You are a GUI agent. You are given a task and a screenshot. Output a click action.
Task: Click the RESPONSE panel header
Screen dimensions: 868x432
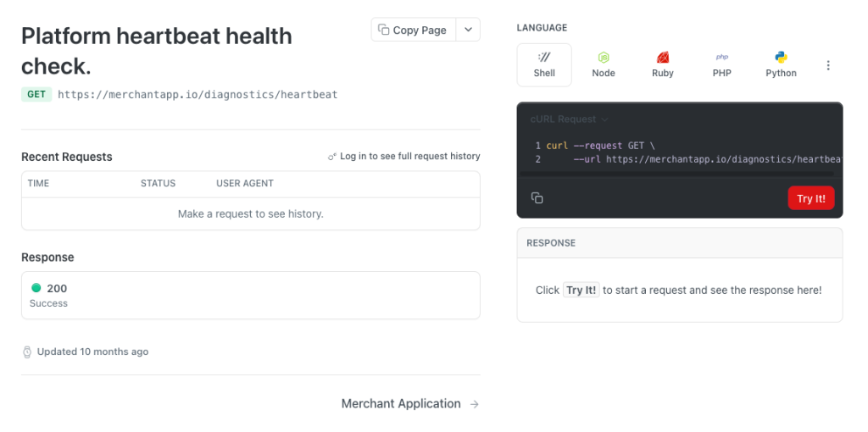coord(680,243)
